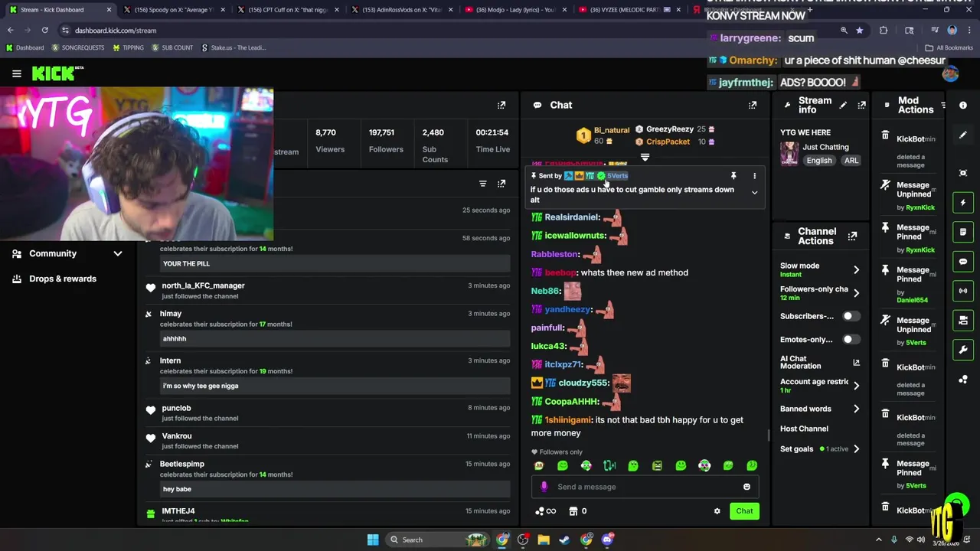Click username 1shiinigami in chat
This screenshot has width=980, height=551.
[x=567, y=420]
